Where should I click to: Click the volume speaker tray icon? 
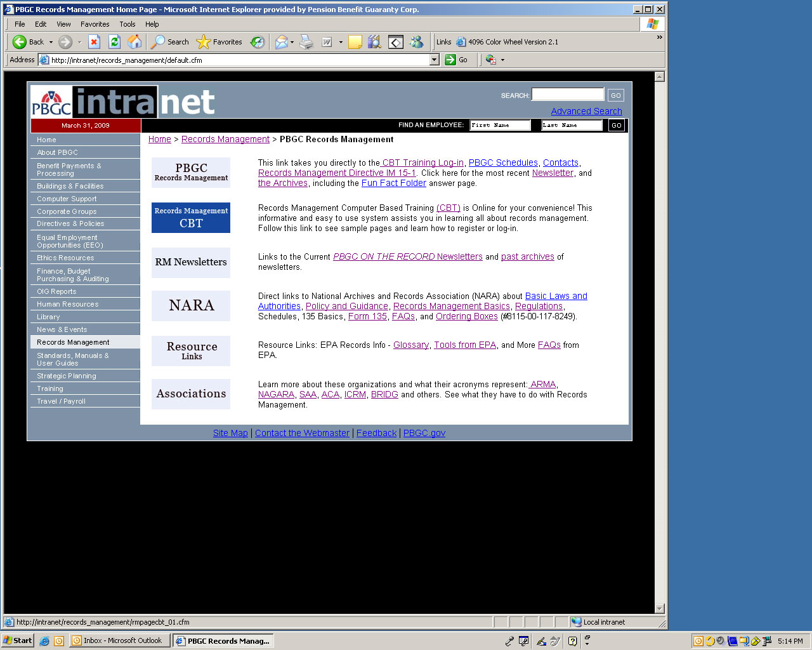coord(720,641)
